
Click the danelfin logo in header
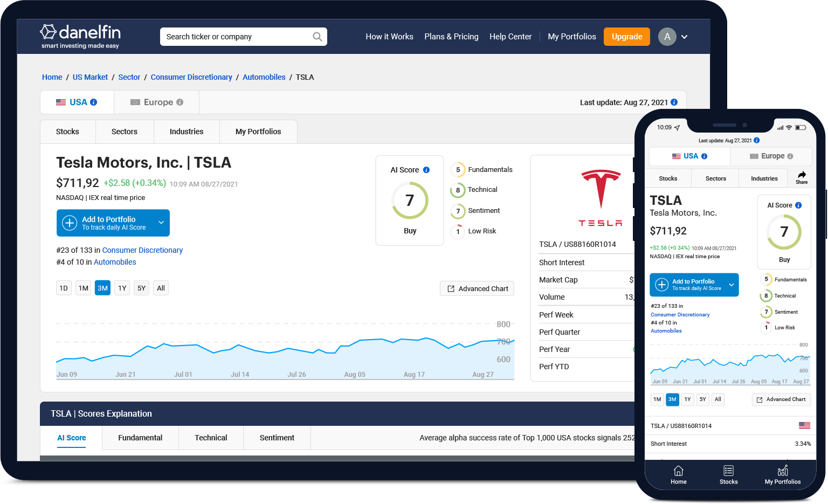80,36
